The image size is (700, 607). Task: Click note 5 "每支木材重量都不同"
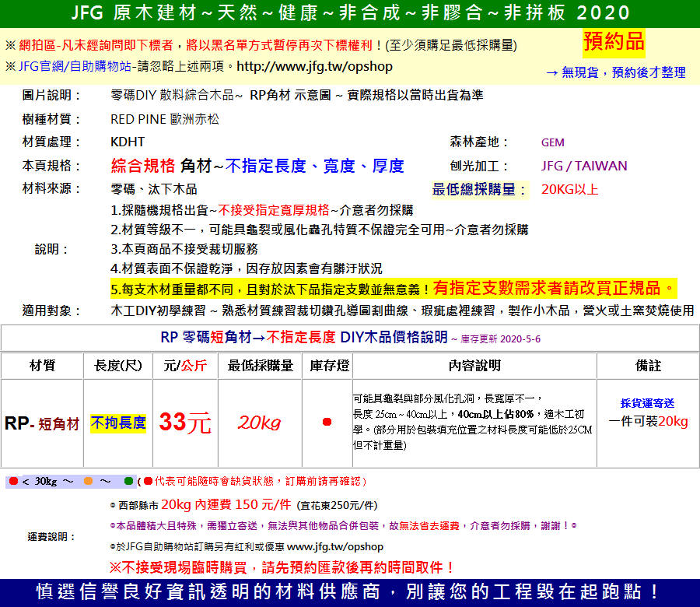270,289
